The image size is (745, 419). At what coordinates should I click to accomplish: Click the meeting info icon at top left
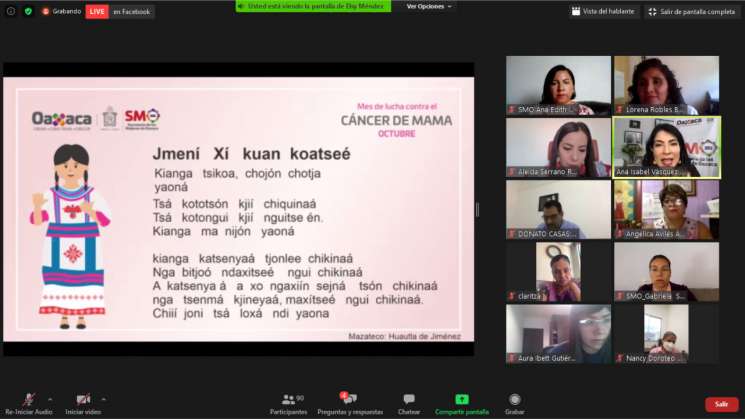9,11
